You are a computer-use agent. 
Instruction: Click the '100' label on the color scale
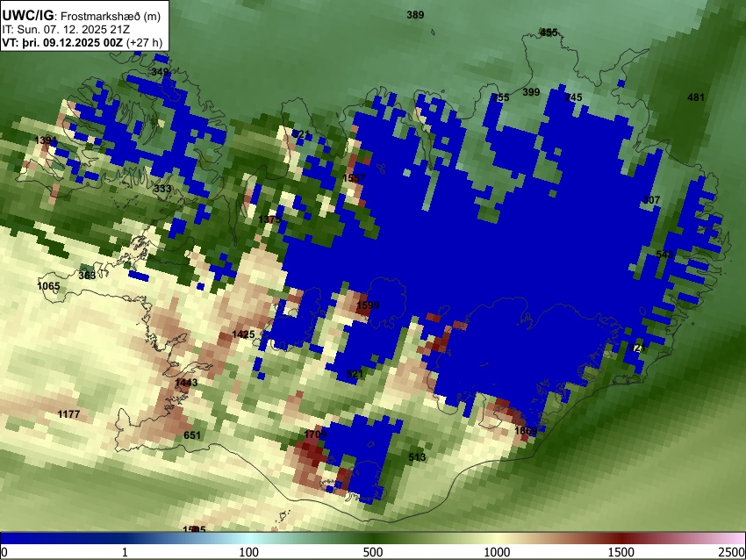pos(249,552)
